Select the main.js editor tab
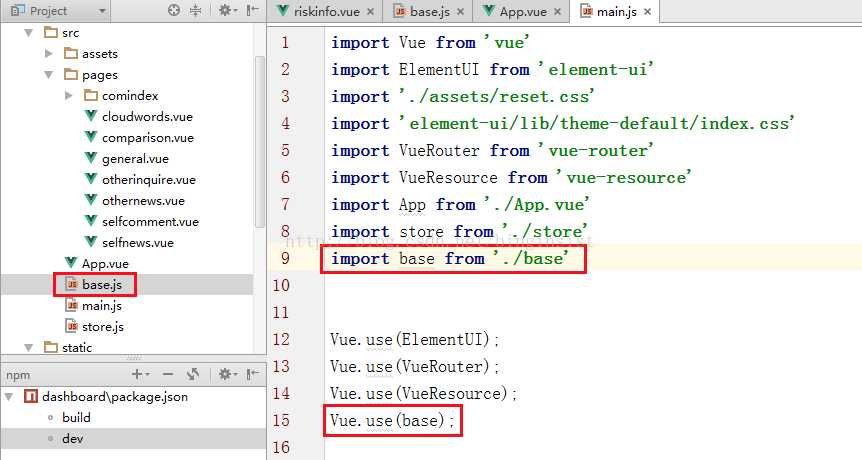Screen dimensions: 862x460 (617, 12)
